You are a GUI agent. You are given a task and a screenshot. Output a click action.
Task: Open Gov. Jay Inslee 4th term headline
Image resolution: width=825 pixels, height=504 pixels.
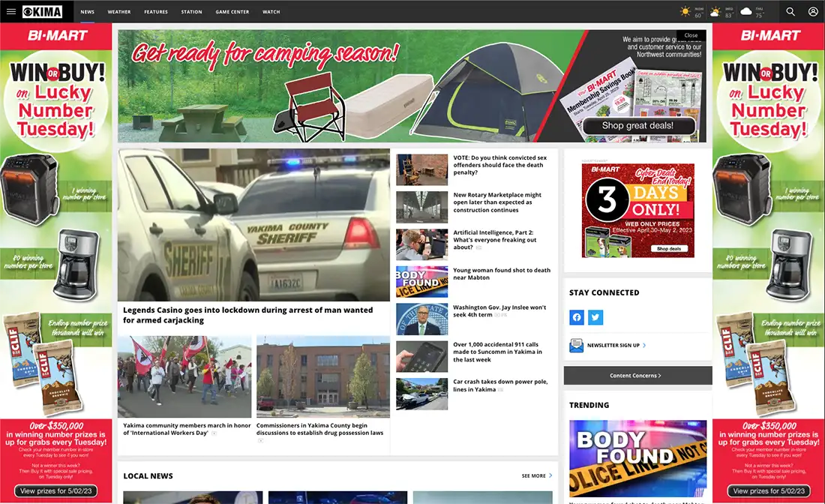[x=499, y=311]
